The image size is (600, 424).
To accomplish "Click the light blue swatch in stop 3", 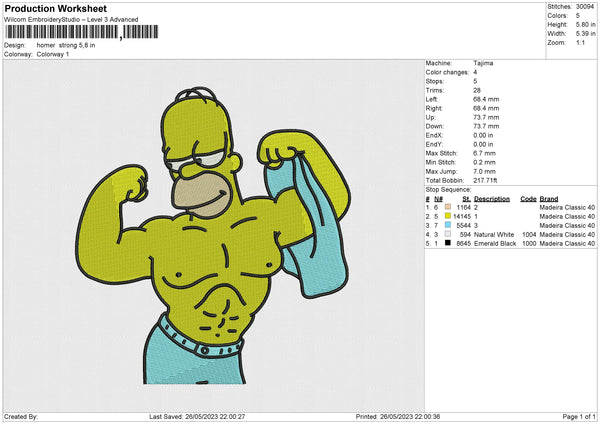I will tap(448, 225).
